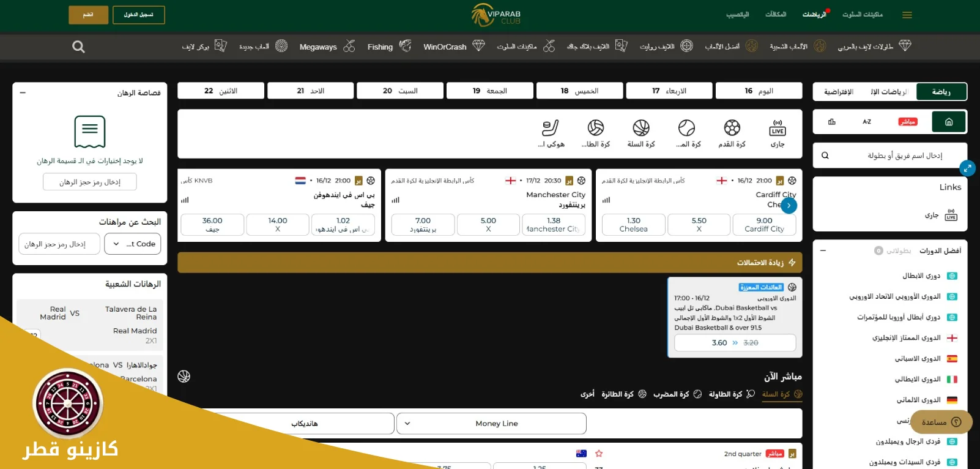
Task: Switch to the live (مباشر) sidebar tab
Action: coord(908,122)
